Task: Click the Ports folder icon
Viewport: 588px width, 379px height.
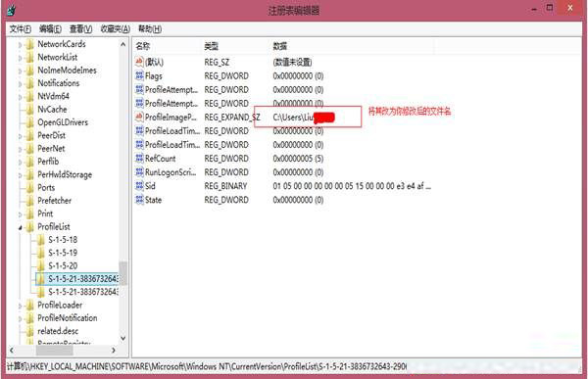Action: [x=30, y=188]
